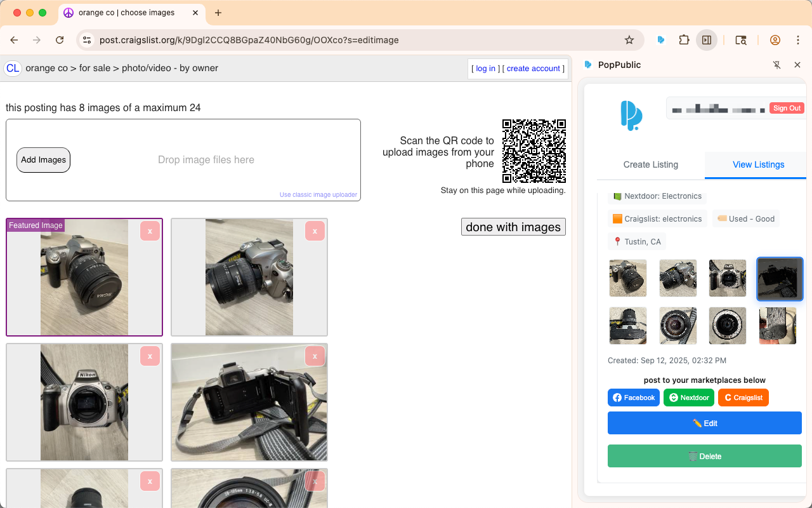Click the Used - Good condition tag
This screenshot has width=812, height=508.
click(x=746, y=218)
